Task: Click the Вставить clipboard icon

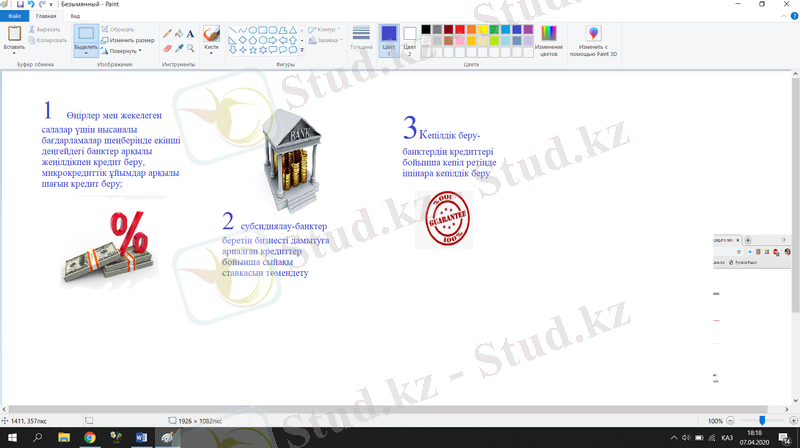Action: click(14, 34)
